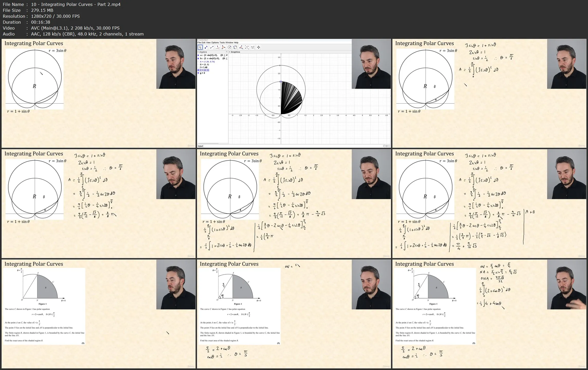
Task: Select the Reflect about Line tool
Action: (247, 47)
